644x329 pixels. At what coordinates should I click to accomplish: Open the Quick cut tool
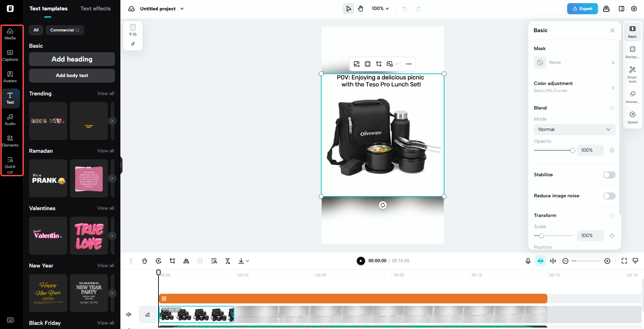[10, 165]
